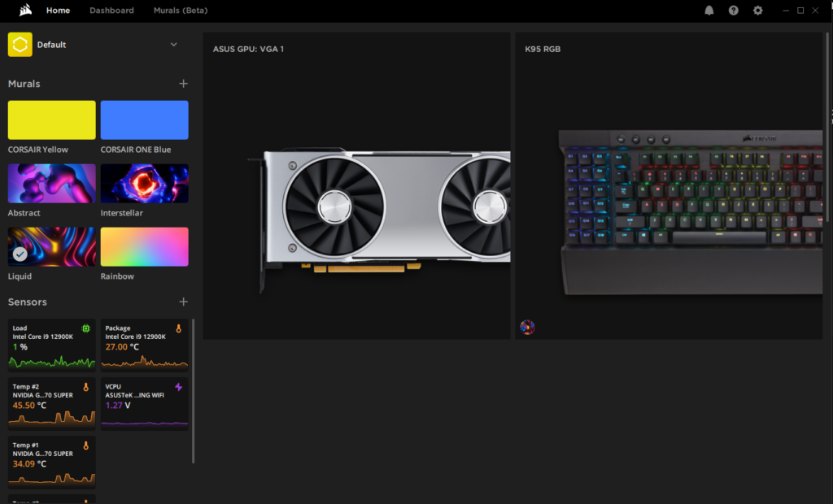
Task: Click the CORSAIR Yellow label
Action: [37, 150]
